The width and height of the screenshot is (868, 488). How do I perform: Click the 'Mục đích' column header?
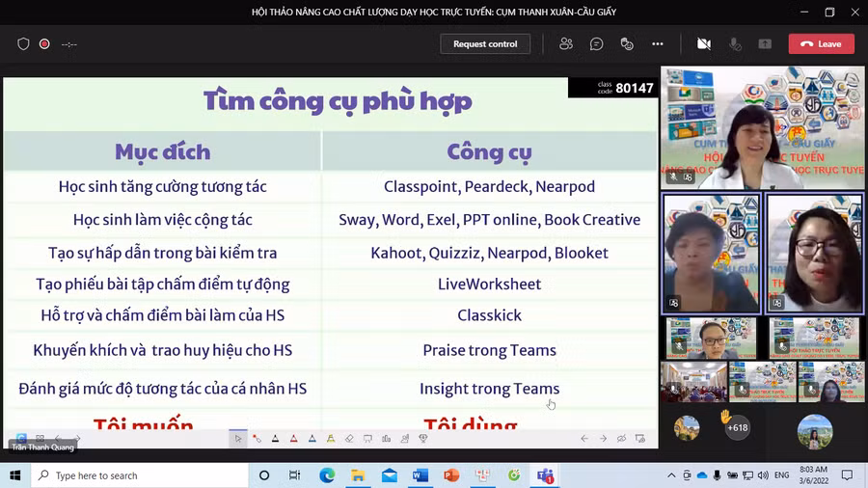pos(162,151)
